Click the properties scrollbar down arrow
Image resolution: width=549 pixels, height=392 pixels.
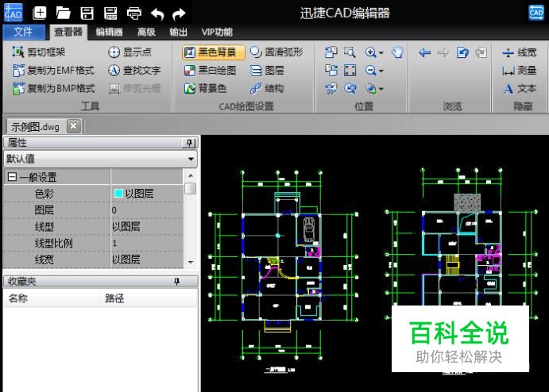coord(191,263)
